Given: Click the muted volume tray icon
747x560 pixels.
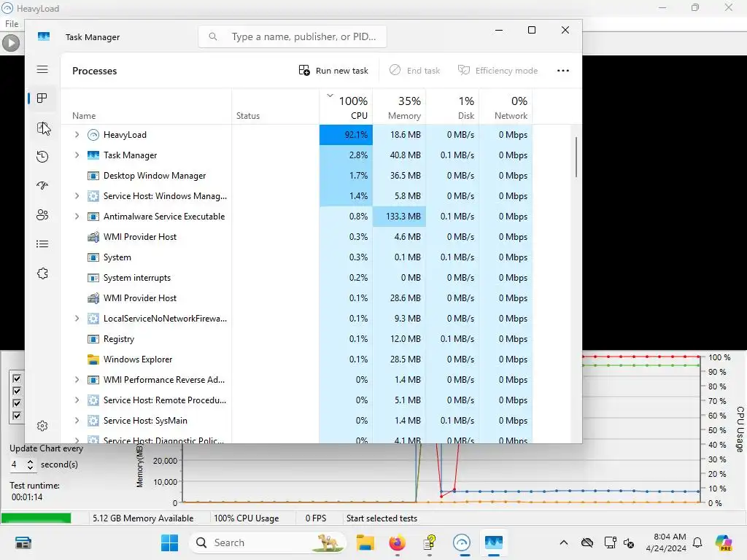Looking at the screenshot, I should (629, 542).
